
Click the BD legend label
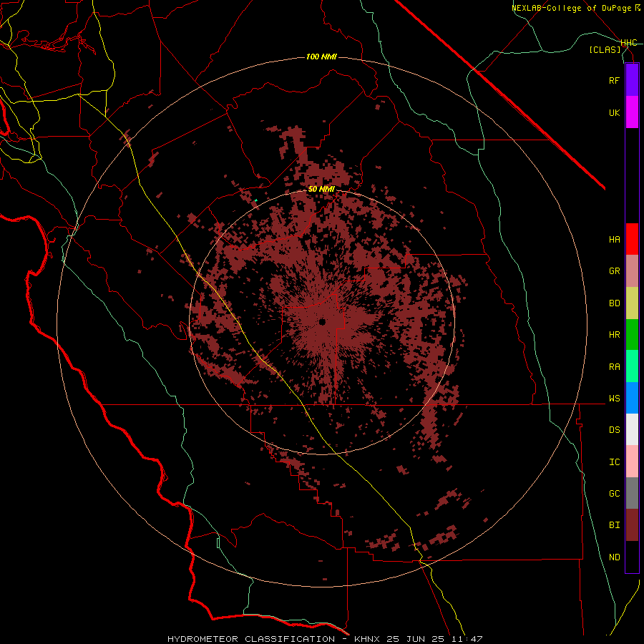[614, 303]
